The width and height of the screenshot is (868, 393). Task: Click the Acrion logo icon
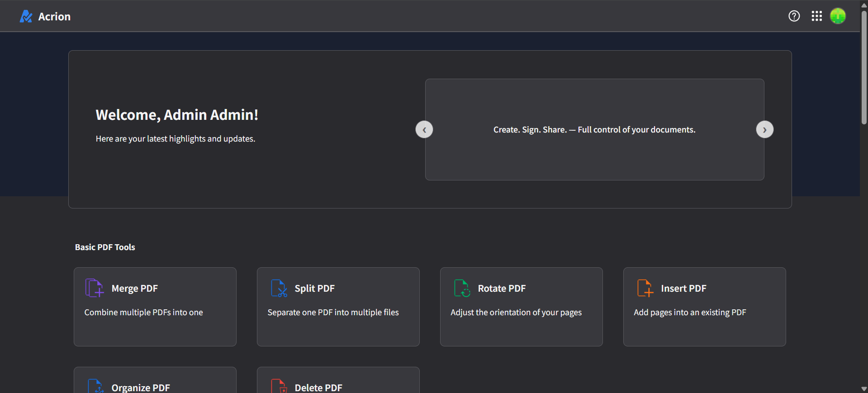pos(26,16)
